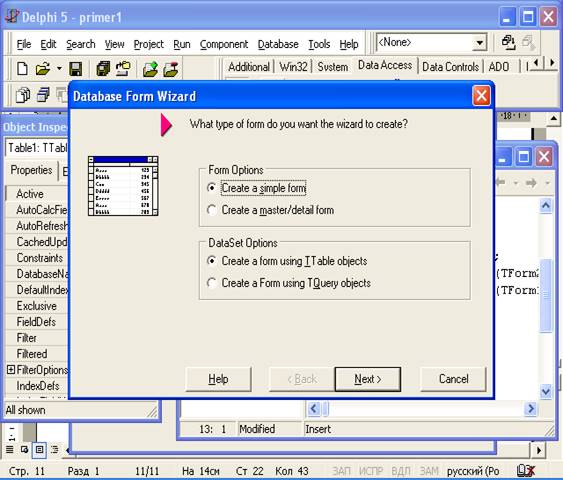
Task: Click the New file toolbar icon
Action: click(22, 68)
